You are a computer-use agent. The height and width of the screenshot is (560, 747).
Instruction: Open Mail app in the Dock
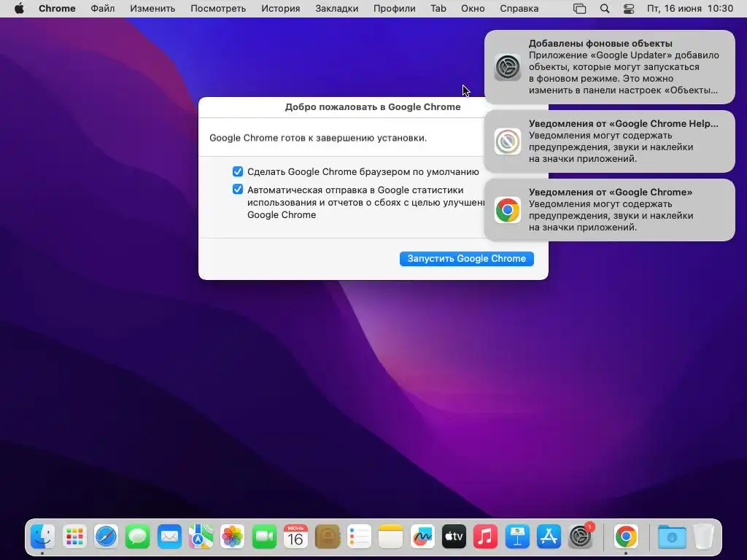169,537
